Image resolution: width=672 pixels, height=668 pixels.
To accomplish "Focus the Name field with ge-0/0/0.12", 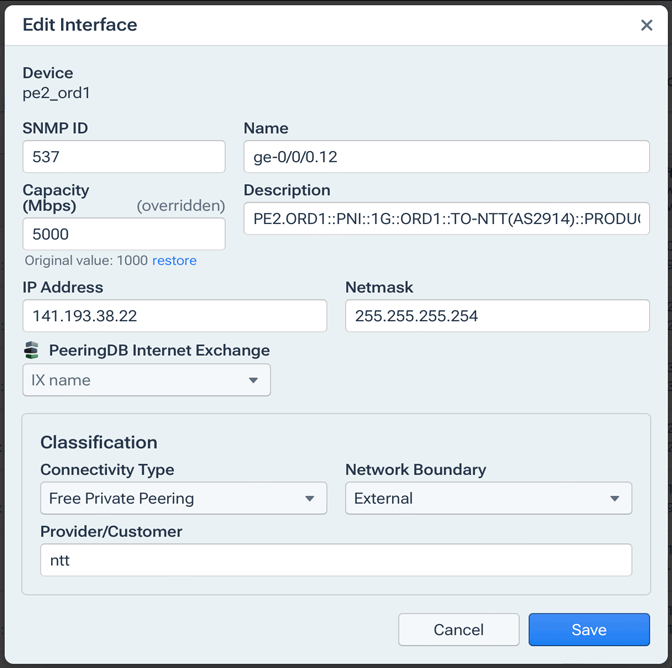I will click(446, 157).
